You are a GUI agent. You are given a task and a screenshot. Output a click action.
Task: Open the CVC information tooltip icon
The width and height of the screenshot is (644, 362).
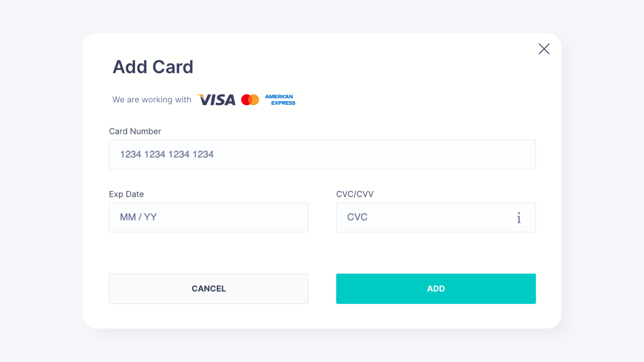pos(519,218)
